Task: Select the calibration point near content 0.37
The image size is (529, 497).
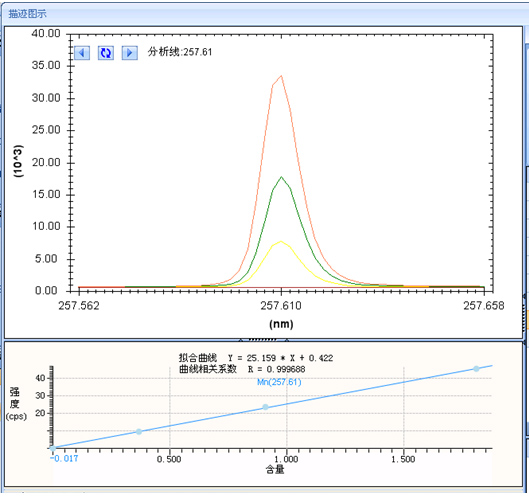Action: 139,432
